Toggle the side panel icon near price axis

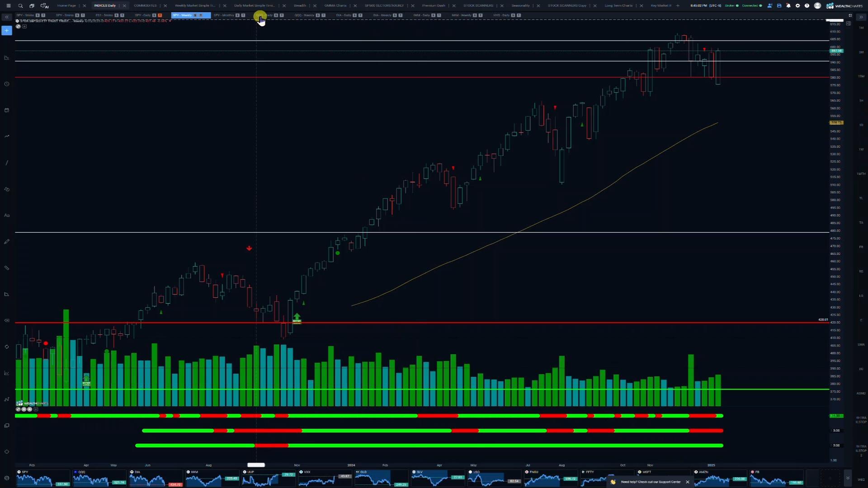tap(849, 23)
